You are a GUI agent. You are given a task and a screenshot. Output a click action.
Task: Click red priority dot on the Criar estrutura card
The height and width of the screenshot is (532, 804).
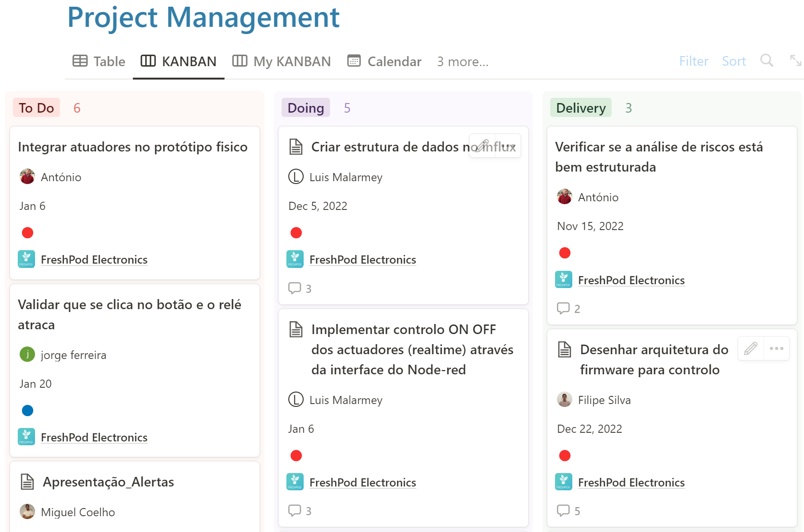tap(296, 233)
